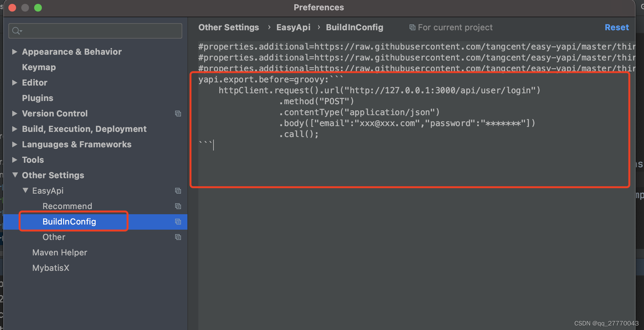This screenshot has width=644, height=330.
Task: Expand the Editor settings section
Action: point(14,83)
